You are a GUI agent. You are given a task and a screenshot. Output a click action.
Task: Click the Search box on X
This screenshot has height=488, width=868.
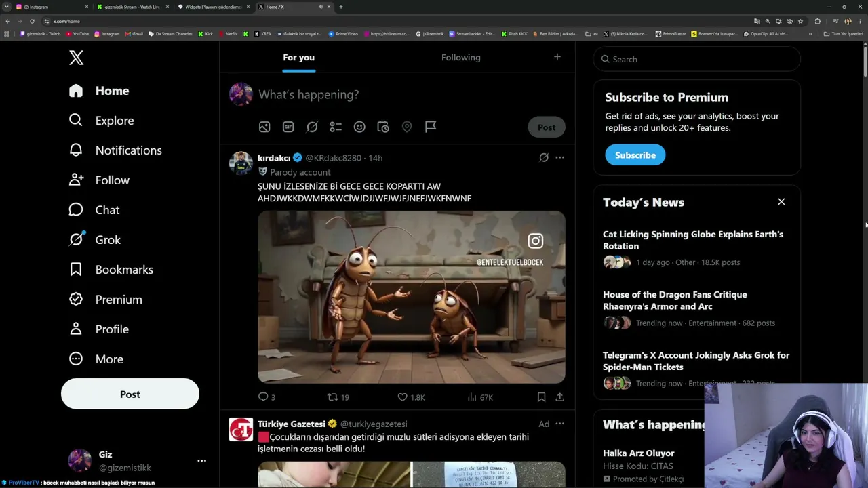tap(697, 59)
